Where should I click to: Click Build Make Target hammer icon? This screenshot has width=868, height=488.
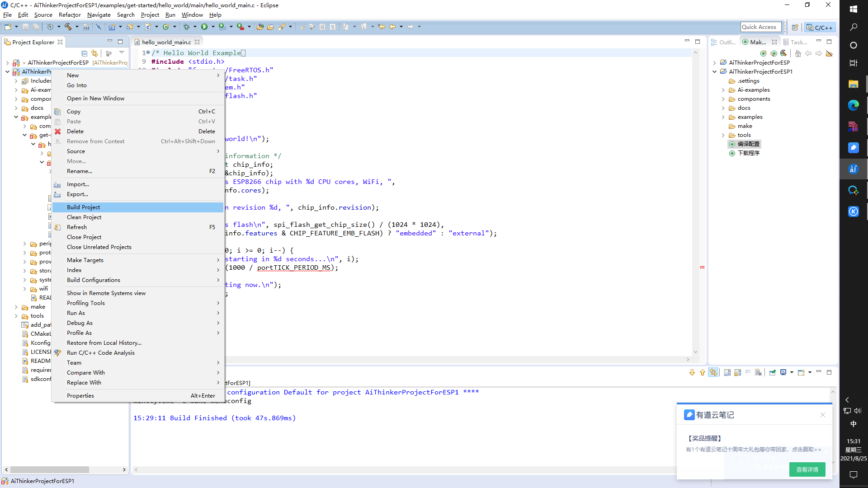coord(783,53)
